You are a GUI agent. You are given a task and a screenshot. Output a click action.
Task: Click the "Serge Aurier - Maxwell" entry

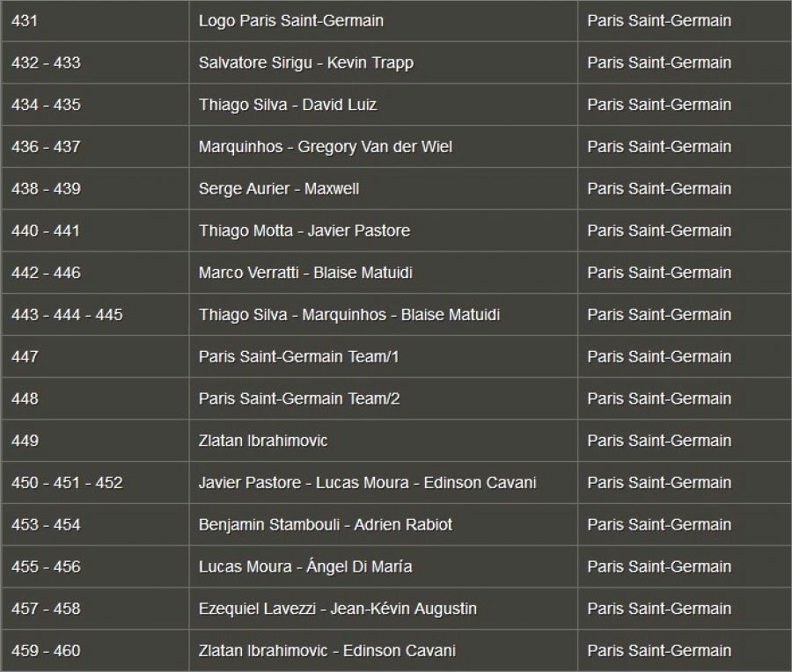tap(279, 188)
